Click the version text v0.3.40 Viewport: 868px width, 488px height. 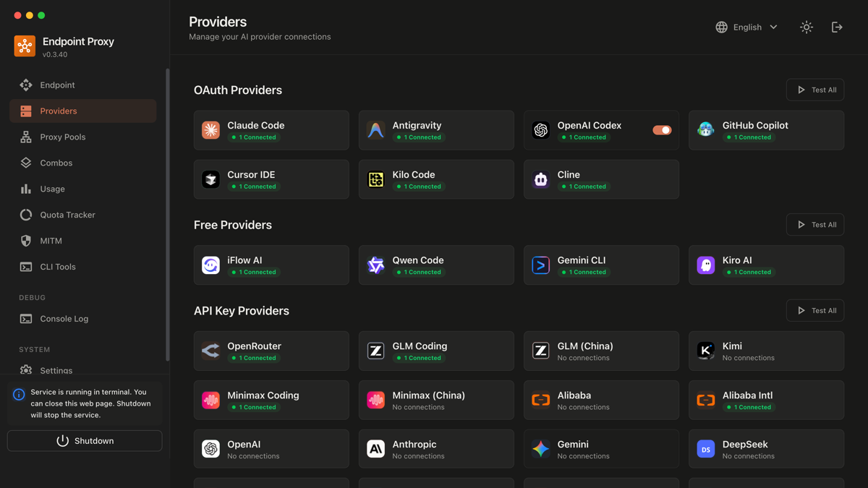55,55
